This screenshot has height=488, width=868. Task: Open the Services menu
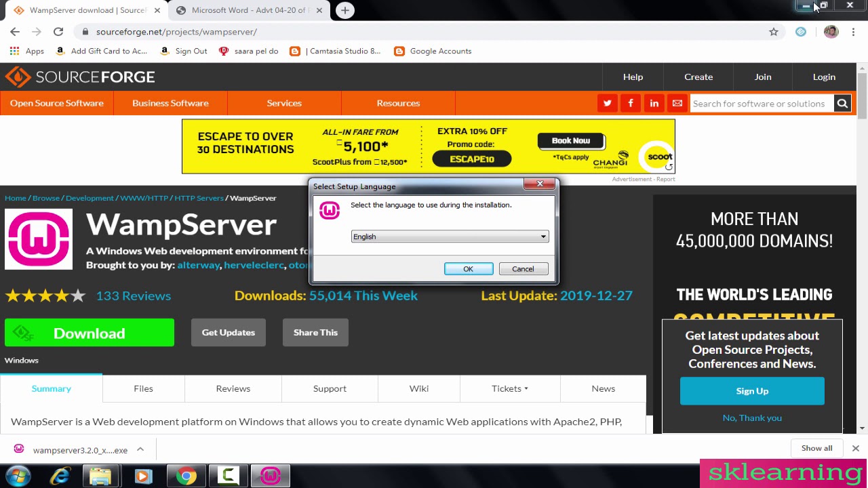[x=284, y=103]
